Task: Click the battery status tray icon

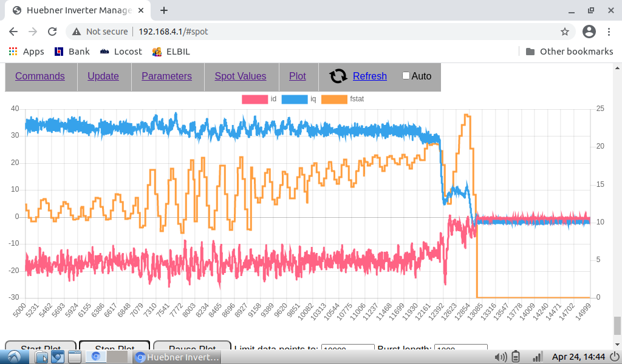Action: point(516,357)
